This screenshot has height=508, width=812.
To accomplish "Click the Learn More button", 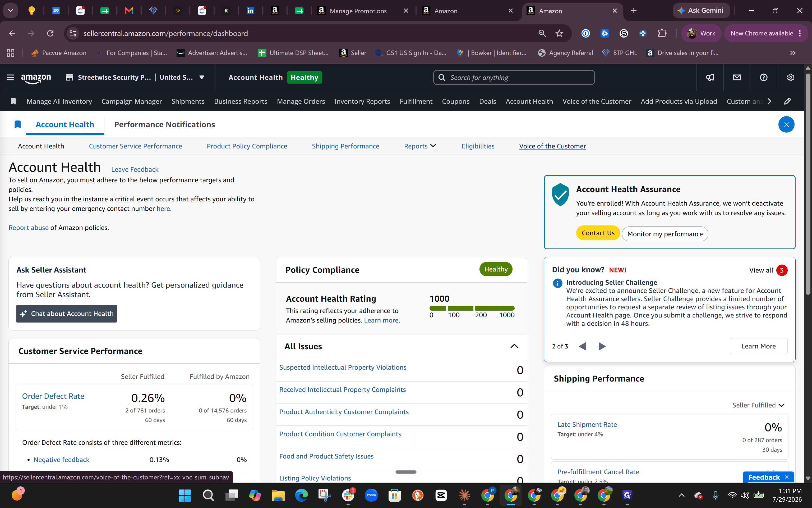I will point(758,346).
